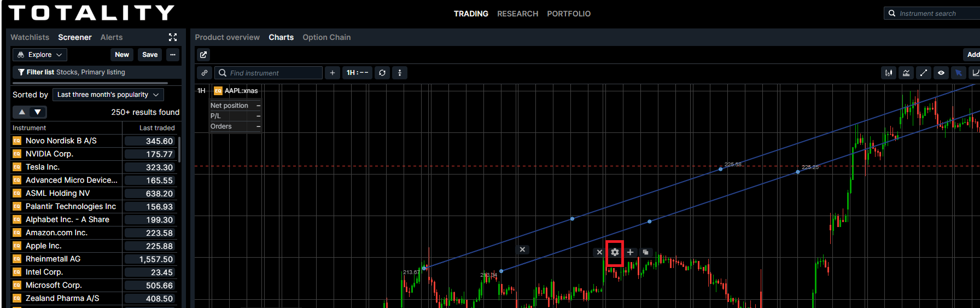Expand the screener panel to full size
This screenshot has height=308, width=980.
(x=173, y=37)
